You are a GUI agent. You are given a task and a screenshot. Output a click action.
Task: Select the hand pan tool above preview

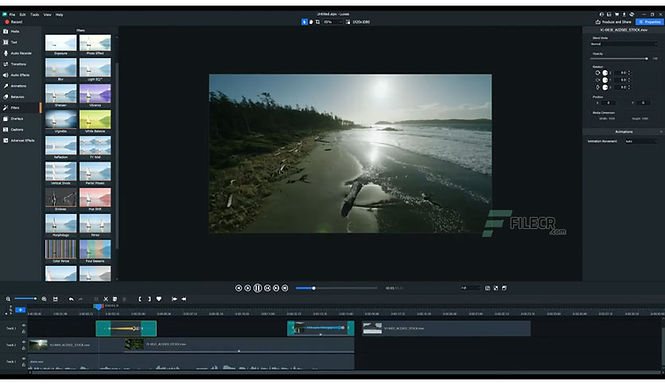[x=311, y=22]
